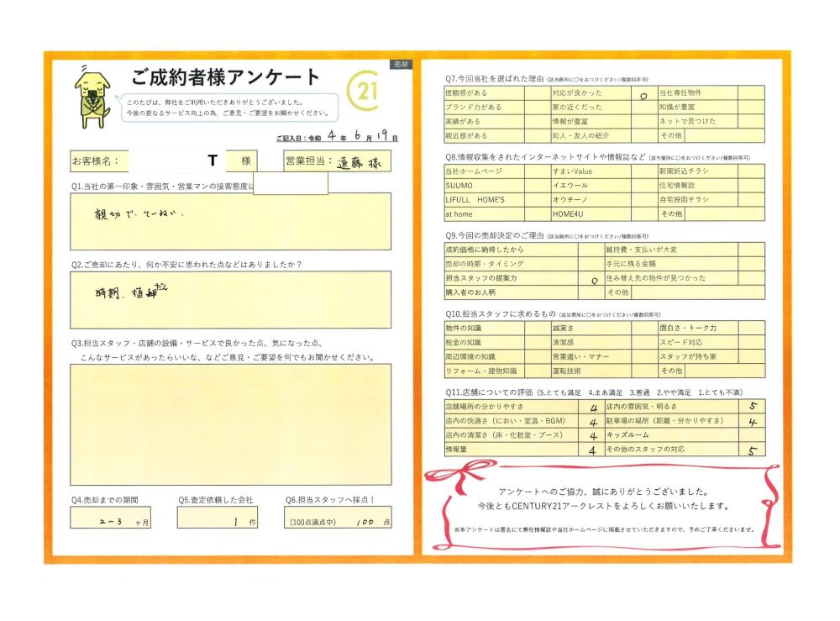Check the box next to 信頼感がある
Image resolution: width=840 pixels, height=621 pixels.
[538, 93]
